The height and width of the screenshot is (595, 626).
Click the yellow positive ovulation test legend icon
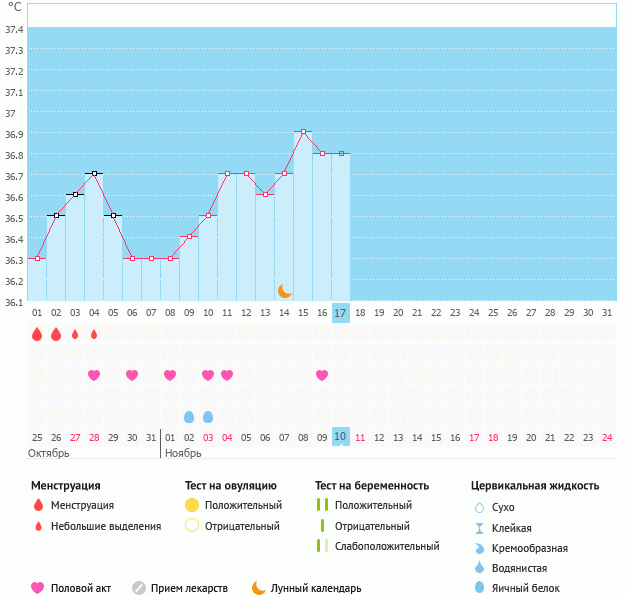192,505
